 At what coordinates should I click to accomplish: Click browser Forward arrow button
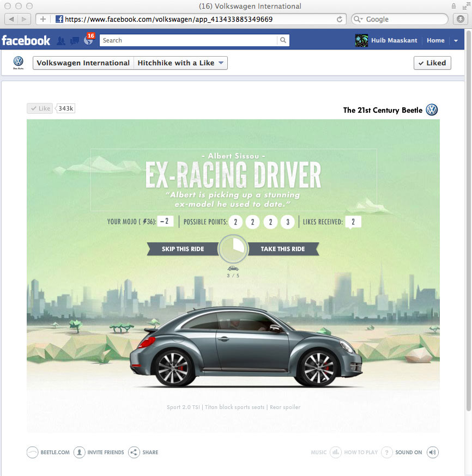tap(23, 19)
